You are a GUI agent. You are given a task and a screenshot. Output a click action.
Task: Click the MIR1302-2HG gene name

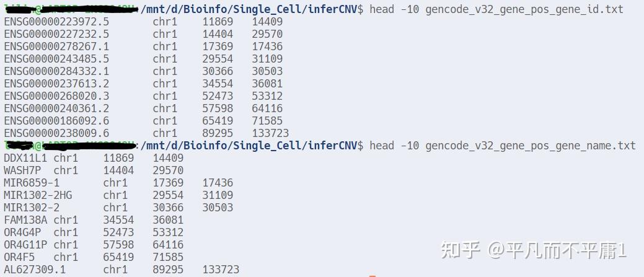[38, 195]
